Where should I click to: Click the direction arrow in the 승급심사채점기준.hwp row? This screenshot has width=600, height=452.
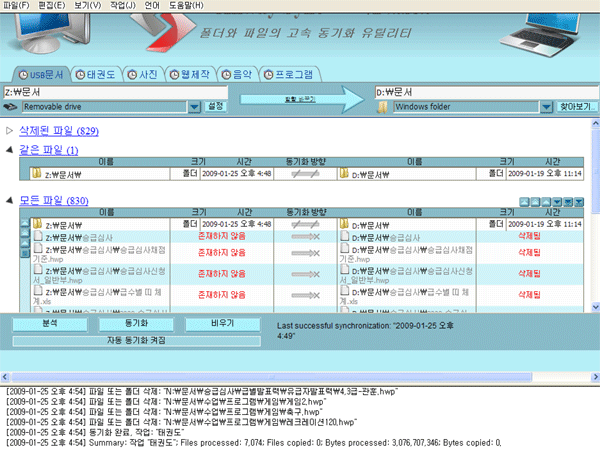pos(305,253)
